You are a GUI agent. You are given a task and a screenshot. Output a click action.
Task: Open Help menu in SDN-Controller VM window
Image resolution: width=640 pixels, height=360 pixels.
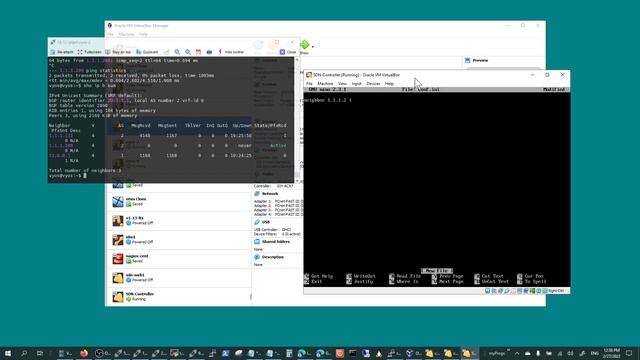(x=389, y=83)
